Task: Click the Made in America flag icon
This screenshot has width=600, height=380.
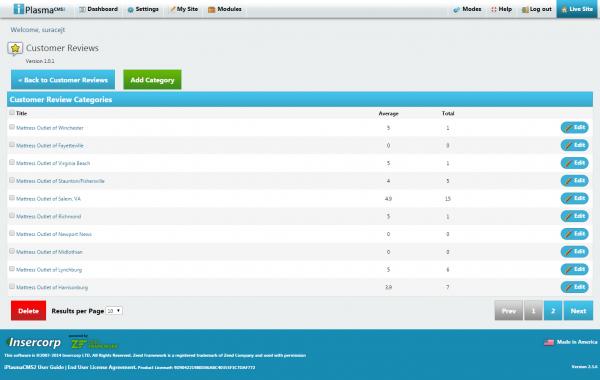Action: click(x=549, y=342)
